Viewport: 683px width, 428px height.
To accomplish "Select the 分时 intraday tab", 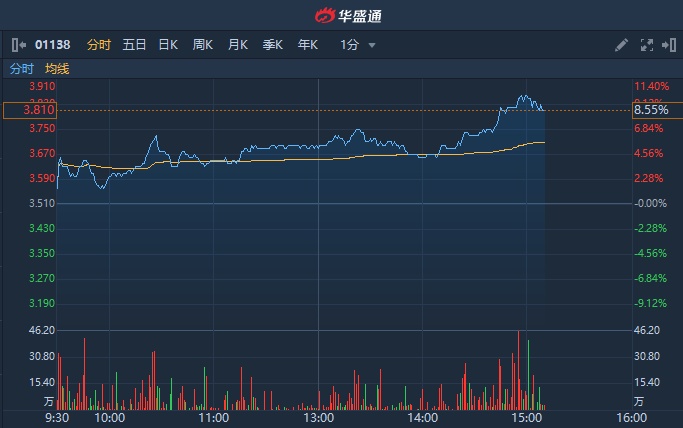I will coord(99,45).
